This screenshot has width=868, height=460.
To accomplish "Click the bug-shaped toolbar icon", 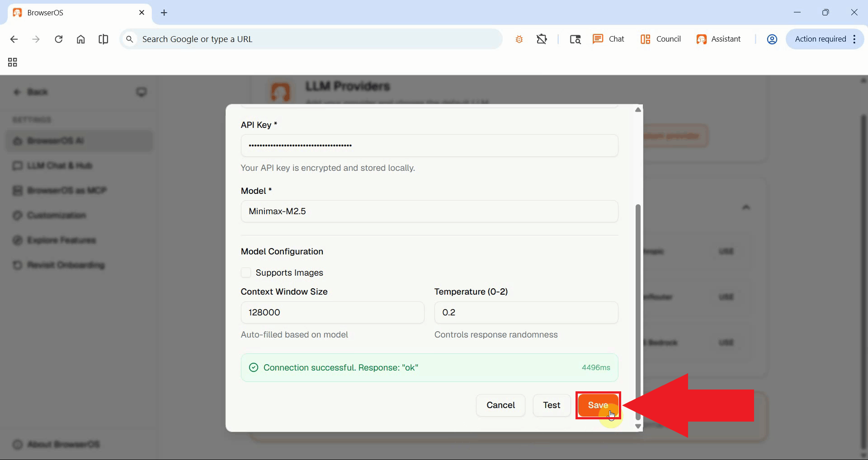I will [x=519, y=39].
